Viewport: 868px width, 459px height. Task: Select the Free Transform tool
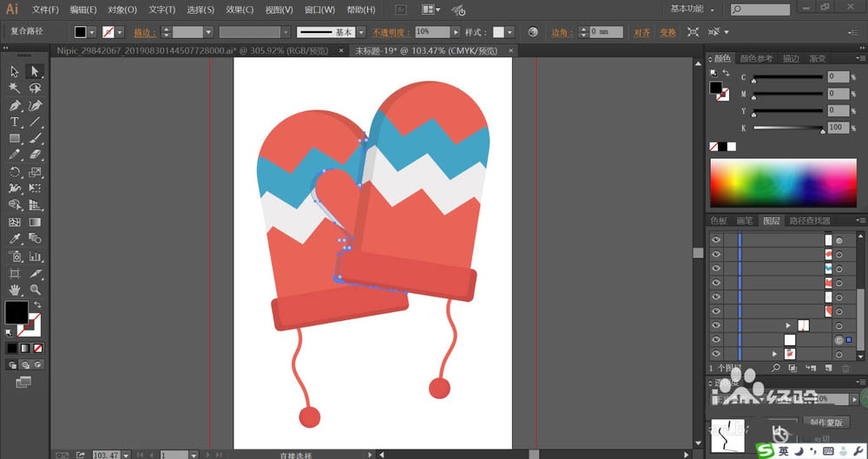pos(35,189)
